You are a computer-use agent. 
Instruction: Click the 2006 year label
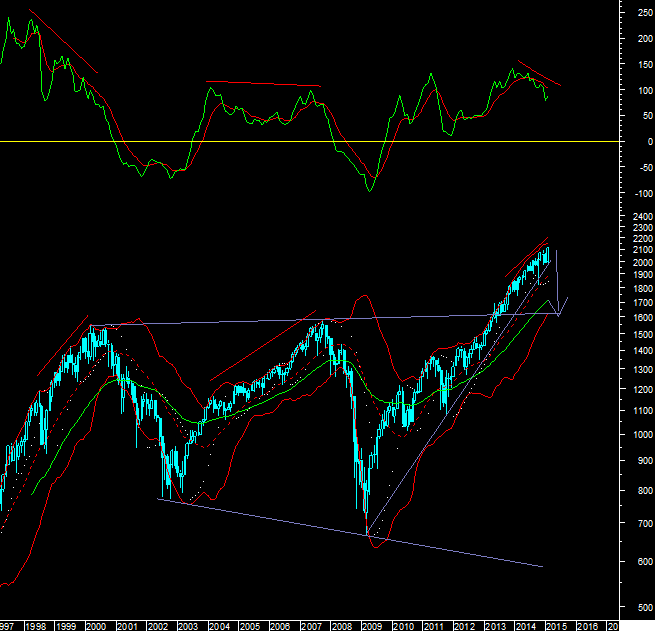pos(280,626)
